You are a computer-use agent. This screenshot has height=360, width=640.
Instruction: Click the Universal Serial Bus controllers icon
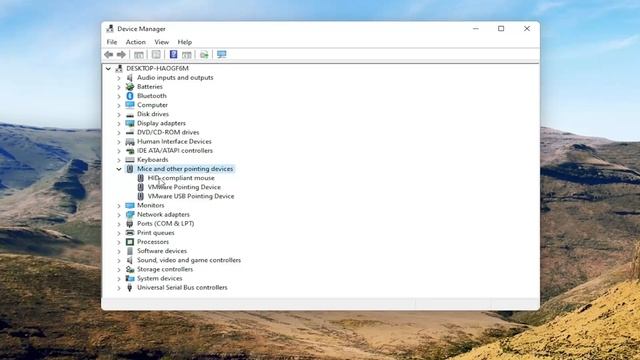pos(130,287)
